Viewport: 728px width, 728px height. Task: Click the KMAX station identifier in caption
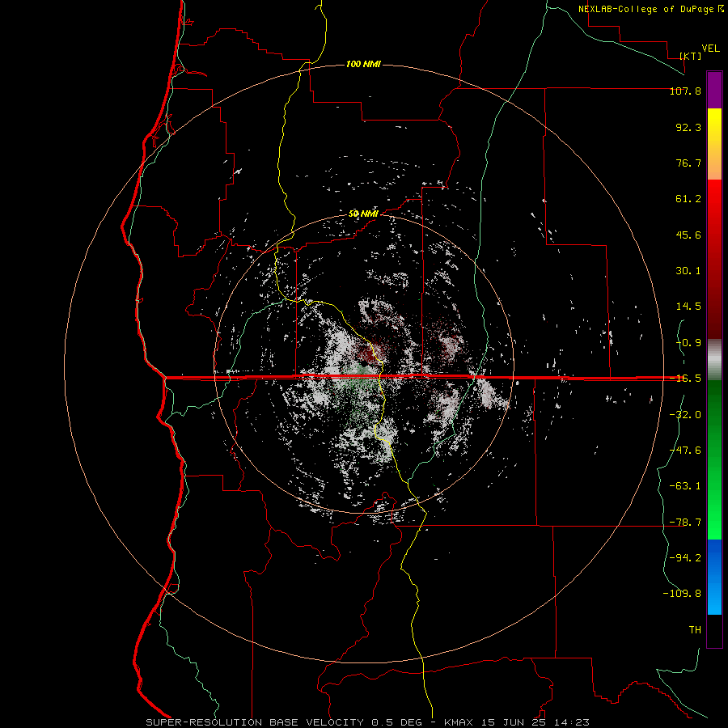tap(459, 722)
